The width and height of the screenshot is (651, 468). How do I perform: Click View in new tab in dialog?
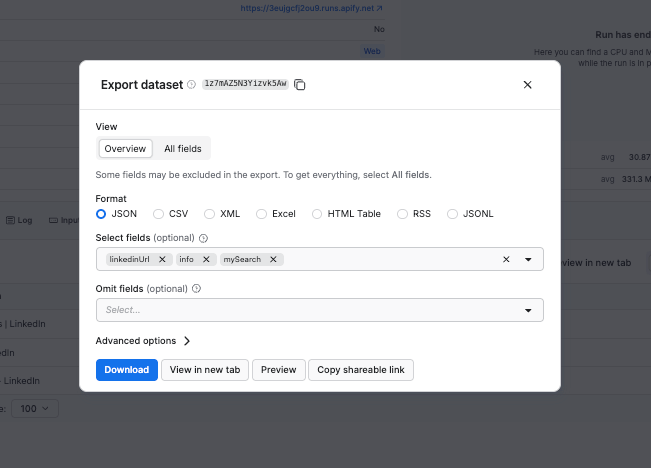[x=205, y=370]
